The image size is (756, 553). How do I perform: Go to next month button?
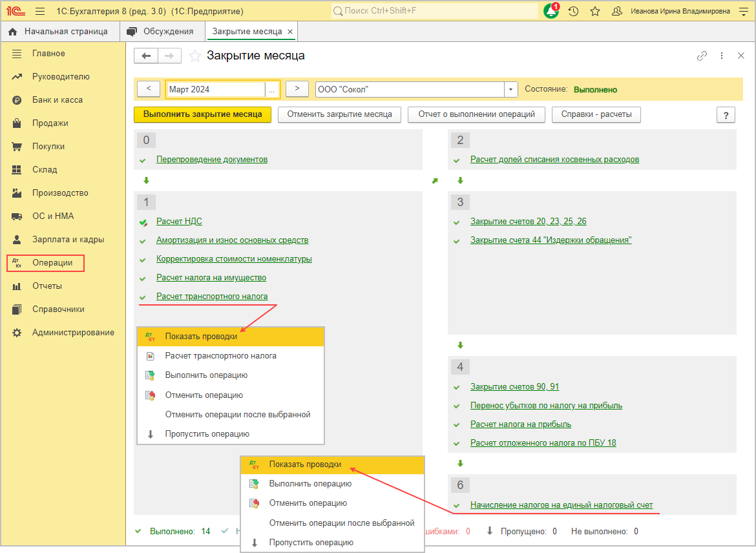[297, 89]
